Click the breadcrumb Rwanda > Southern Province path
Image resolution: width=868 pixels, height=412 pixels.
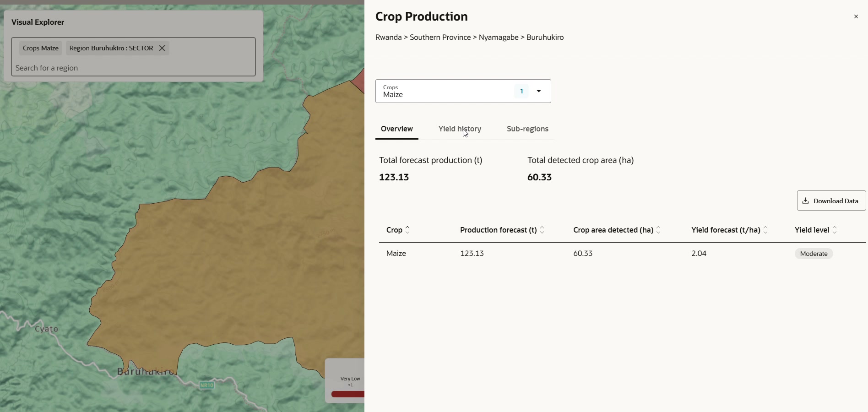(423, 38)
